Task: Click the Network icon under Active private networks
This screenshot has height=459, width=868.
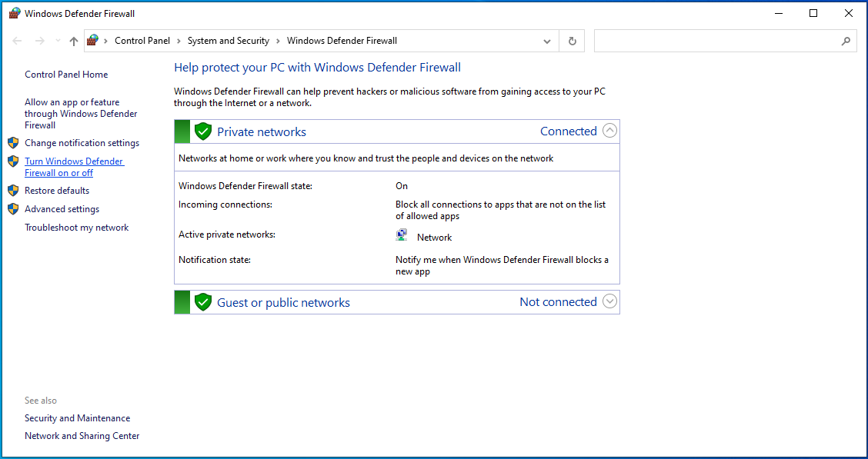Action: [x=401, y=234]
